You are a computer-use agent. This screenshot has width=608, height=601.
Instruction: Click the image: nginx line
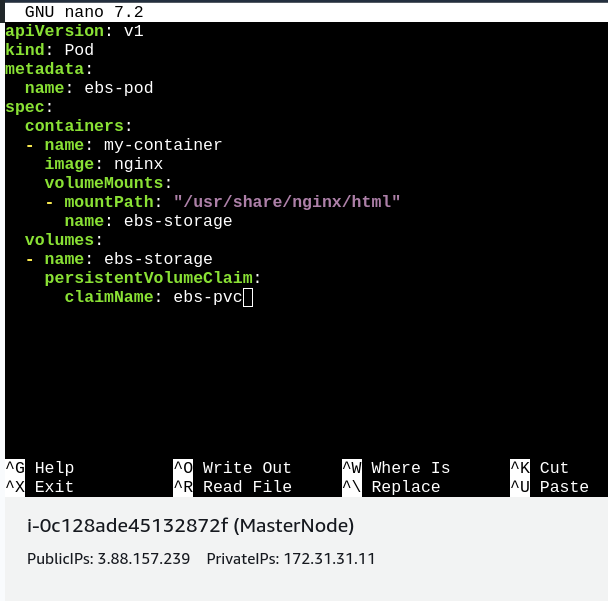pyautogui.click(x=104, y=164)
